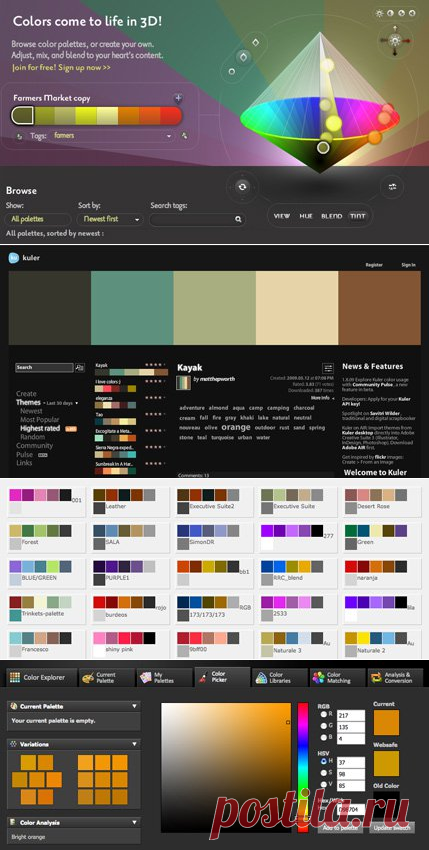Click the sliders icon right of the cone
Screen dimensions: 429x850
[392, 186]
